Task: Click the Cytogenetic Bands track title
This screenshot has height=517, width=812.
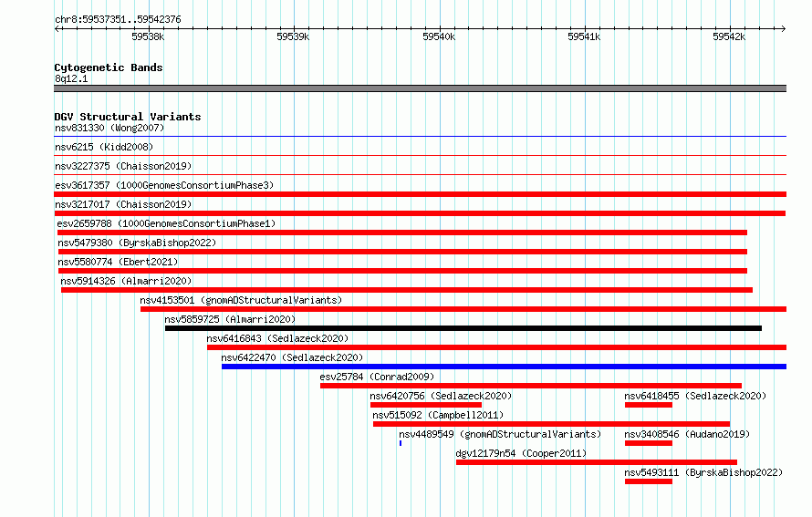Action: click(109, 67)
